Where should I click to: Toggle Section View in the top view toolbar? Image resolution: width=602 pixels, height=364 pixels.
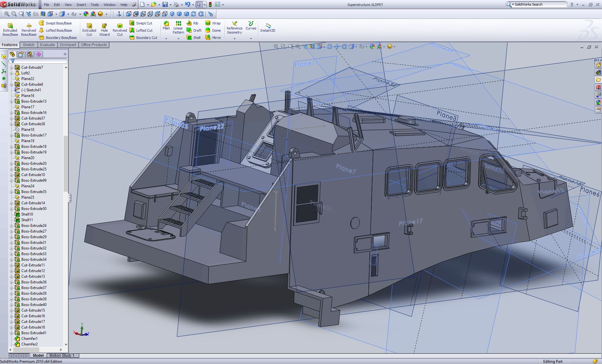coord(43,14)
